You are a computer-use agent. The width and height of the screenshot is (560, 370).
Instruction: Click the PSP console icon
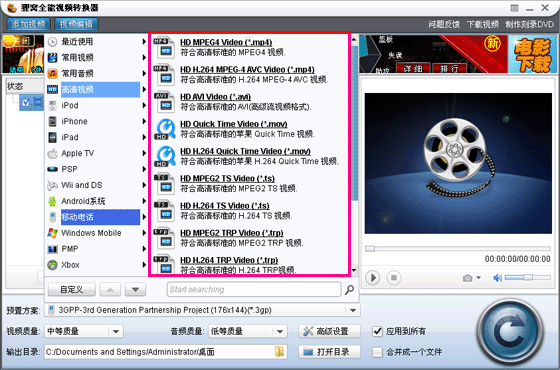[x=52, y=169]
